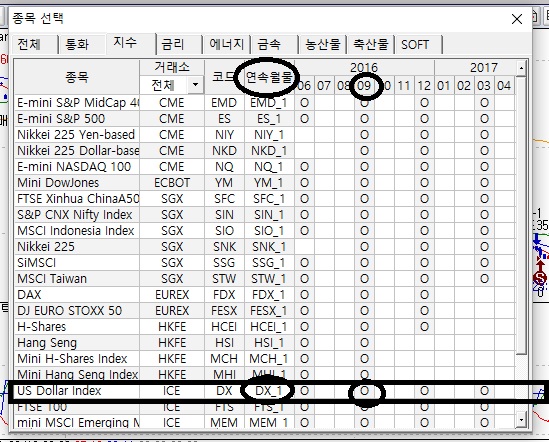
Task: Click the scrollbar down arrow
Action: (x=521, y=419)
